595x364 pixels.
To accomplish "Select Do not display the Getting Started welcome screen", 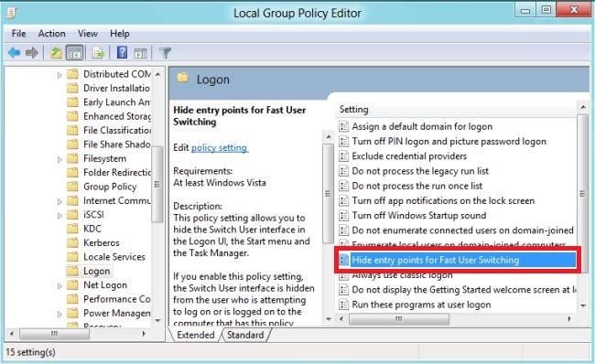I will (x=464, y=290).
